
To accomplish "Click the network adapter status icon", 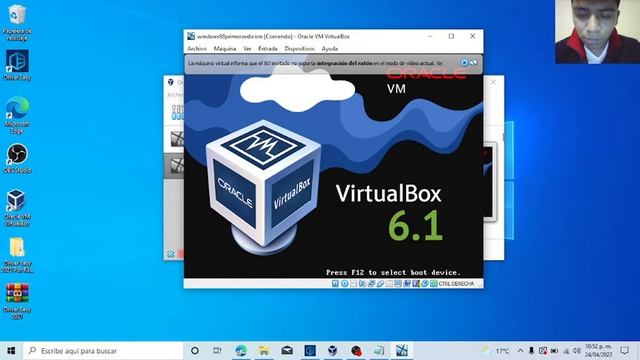I will pyautogui.click(x=371, y=284).
